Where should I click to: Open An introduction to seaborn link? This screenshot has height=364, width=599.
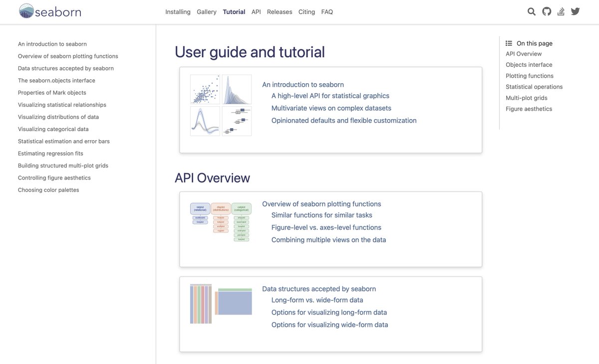(302, 84)
